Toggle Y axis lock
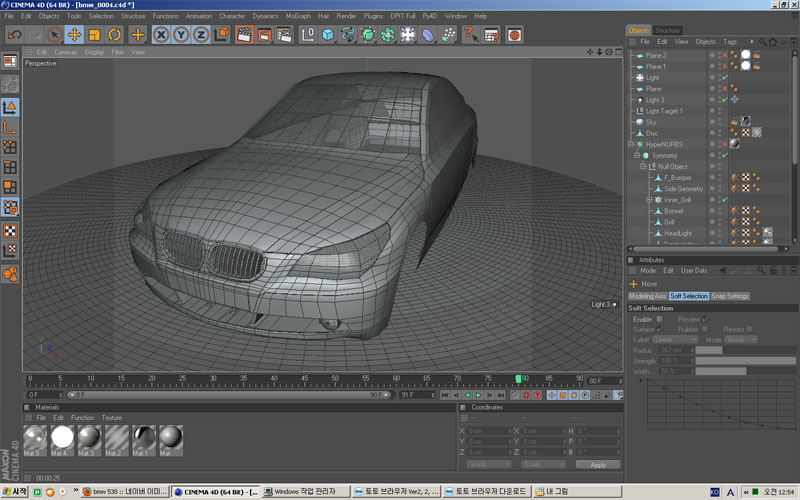Image resolution: width=800 pixels, height=500 pixels. [181, 35]
